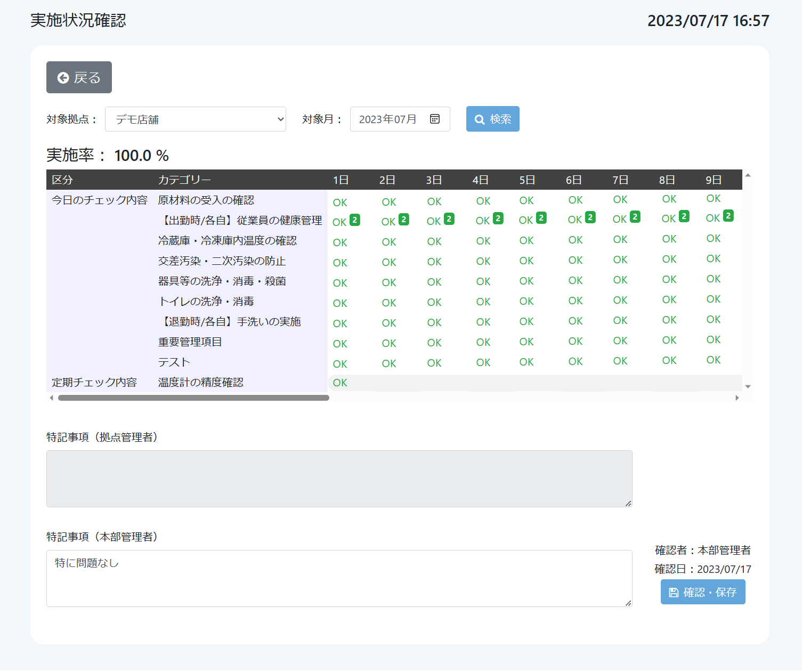Screen dimensions: 802x672
Task: Click the 区分 column header
Action: 62,180
